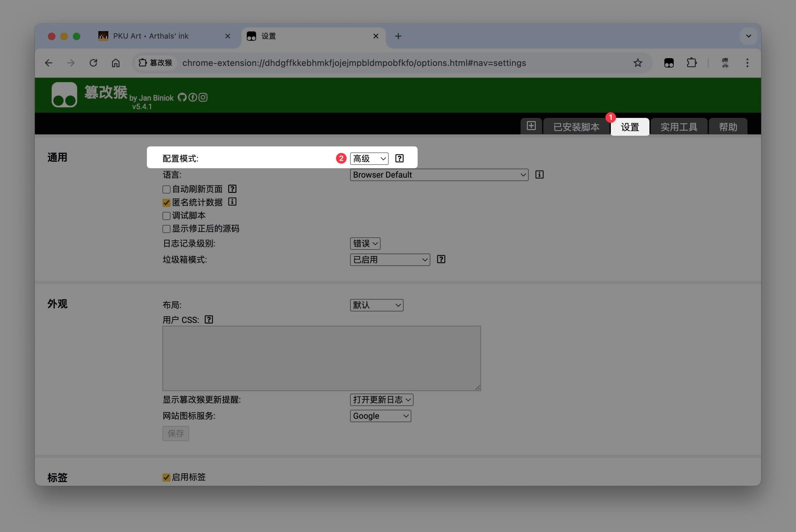Open the Instagram icon link in header

point(203,97)
